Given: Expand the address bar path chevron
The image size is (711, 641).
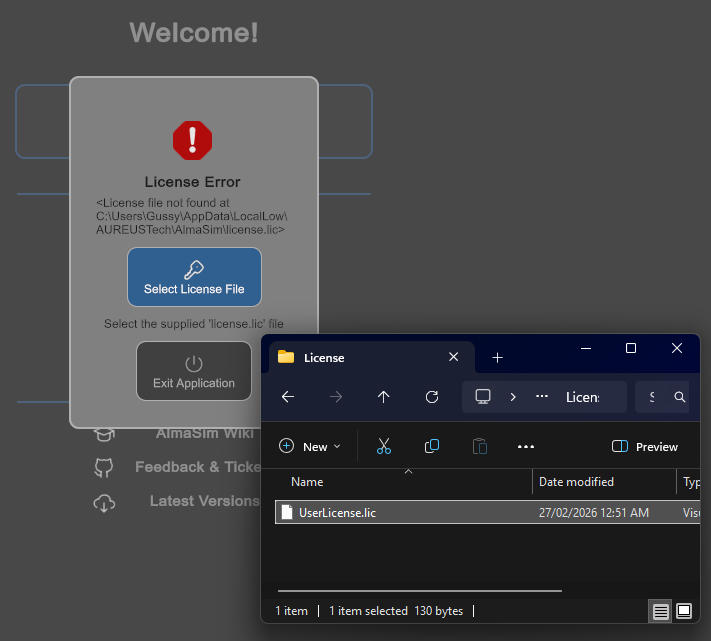Looking at the screenshot, I should tap(513, 397).
